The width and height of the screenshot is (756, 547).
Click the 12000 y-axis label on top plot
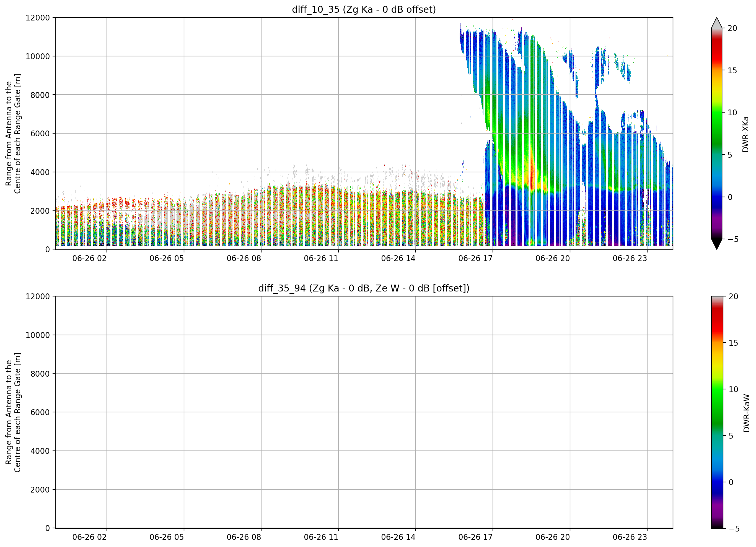(x=38, y=18)
